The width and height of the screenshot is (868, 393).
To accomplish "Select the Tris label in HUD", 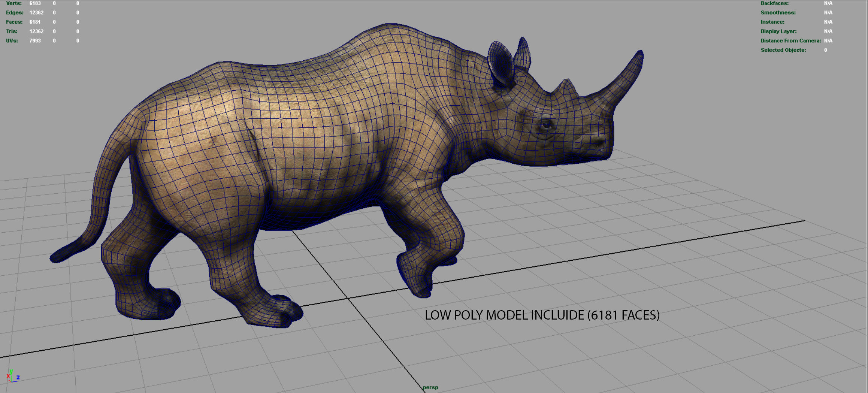I will [x=12, y=31].
